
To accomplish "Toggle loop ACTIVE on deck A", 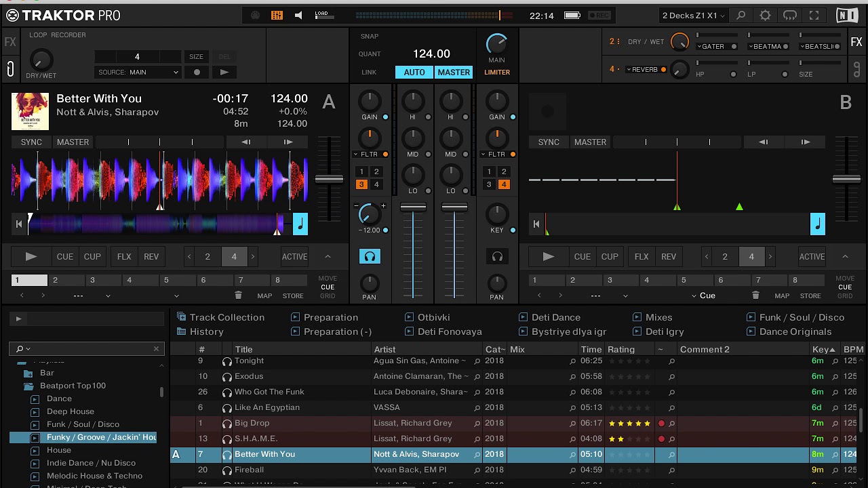I will (x=294, y=257).
